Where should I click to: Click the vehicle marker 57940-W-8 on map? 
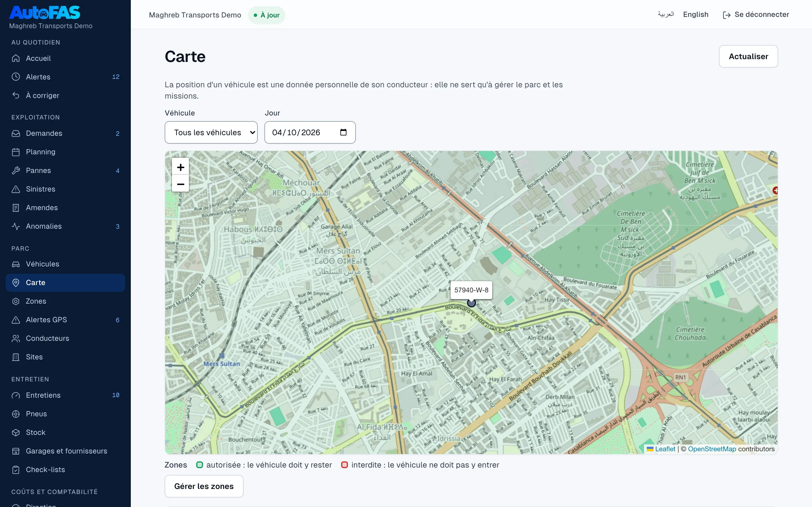click(471, 303)
